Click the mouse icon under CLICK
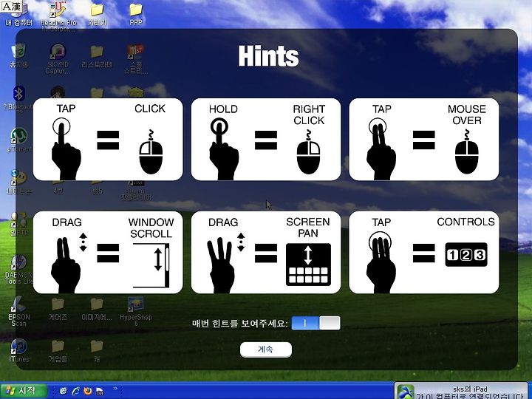 click(x=151, y=152)
